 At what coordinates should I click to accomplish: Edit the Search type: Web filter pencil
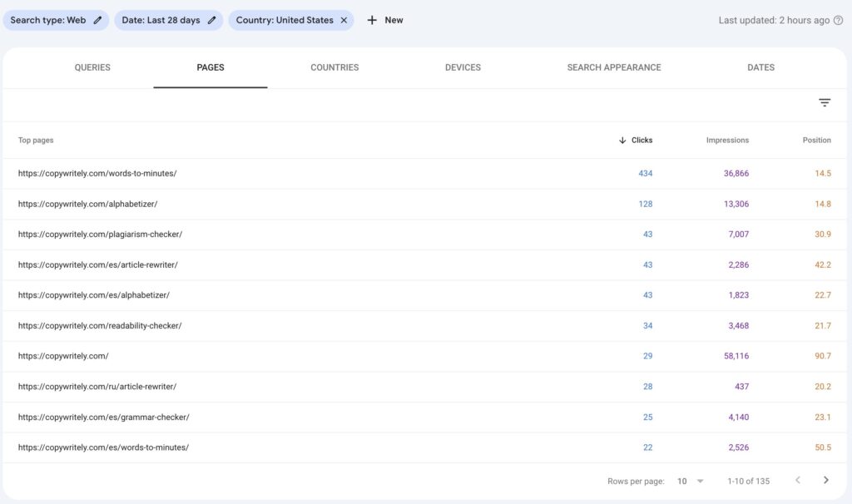tap(98, 20)
